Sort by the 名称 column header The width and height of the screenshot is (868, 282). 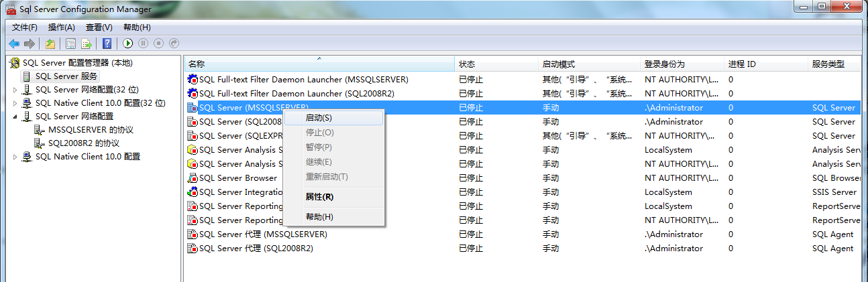click(319, 64)
